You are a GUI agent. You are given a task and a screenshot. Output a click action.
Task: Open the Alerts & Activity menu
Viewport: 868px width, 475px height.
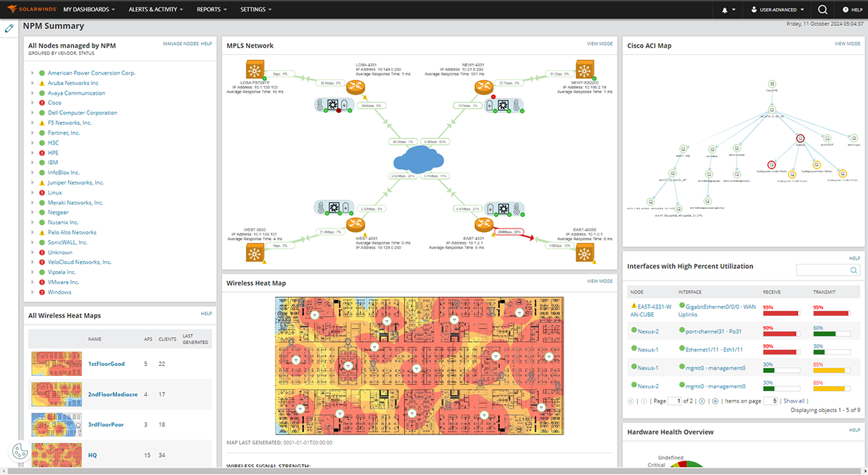click(156, 9)
